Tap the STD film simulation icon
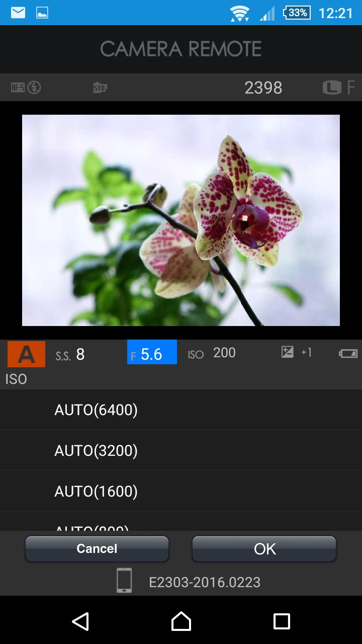 pyautogui.click(x=100, y=88)
